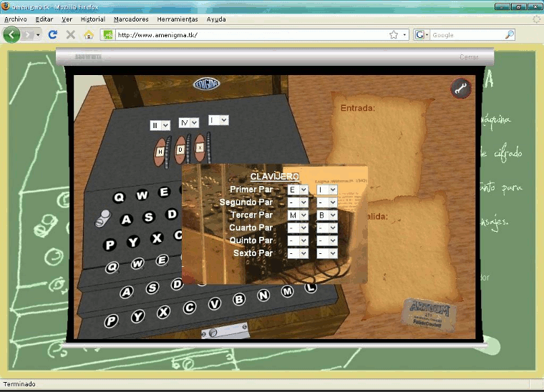Screen dimensions: 544x392
Task: Click the black Q key in the upper letter panel
Action: pyautogui.click(x=119, y=197)
